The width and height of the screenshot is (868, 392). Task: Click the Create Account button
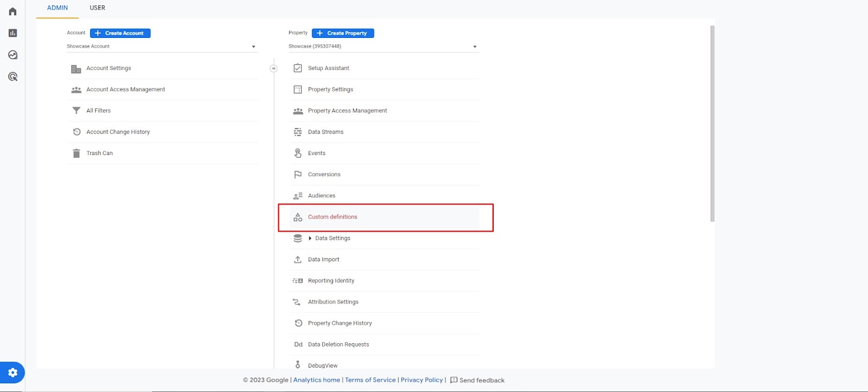click(120, 33)
